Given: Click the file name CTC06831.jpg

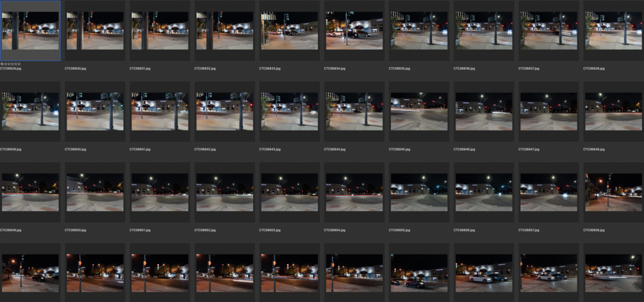Looking at the screenshot, I should [x=140, y=68].
